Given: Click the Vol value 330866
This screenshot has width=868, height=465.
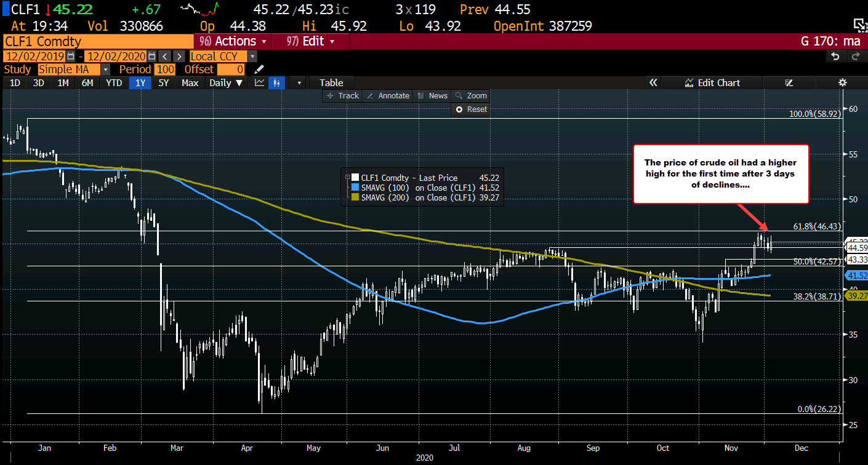Looking at the screenshot, I should (x=143, y=26).
